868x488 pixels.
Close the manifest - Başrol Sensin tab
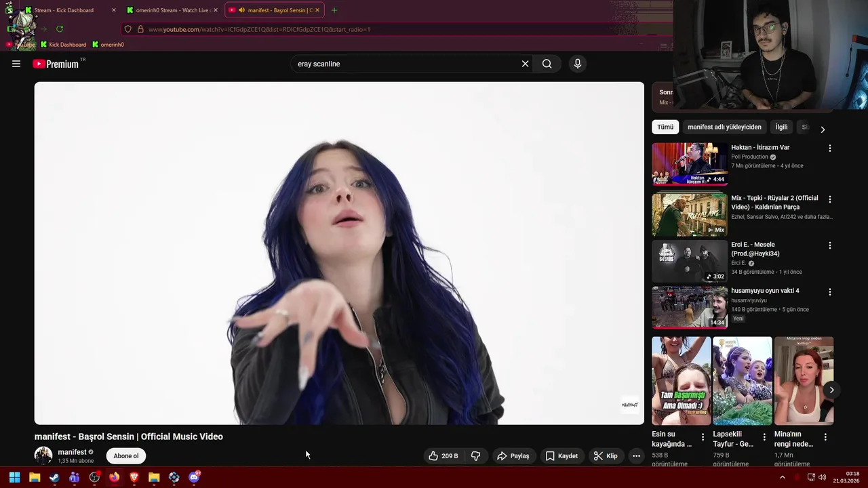(x=317, y=10)
